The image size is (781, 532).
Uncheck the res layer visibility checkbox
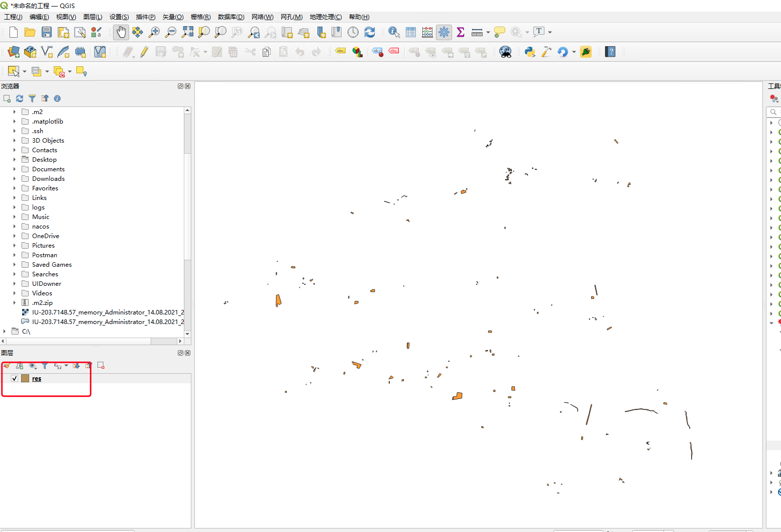coord(15,378)
